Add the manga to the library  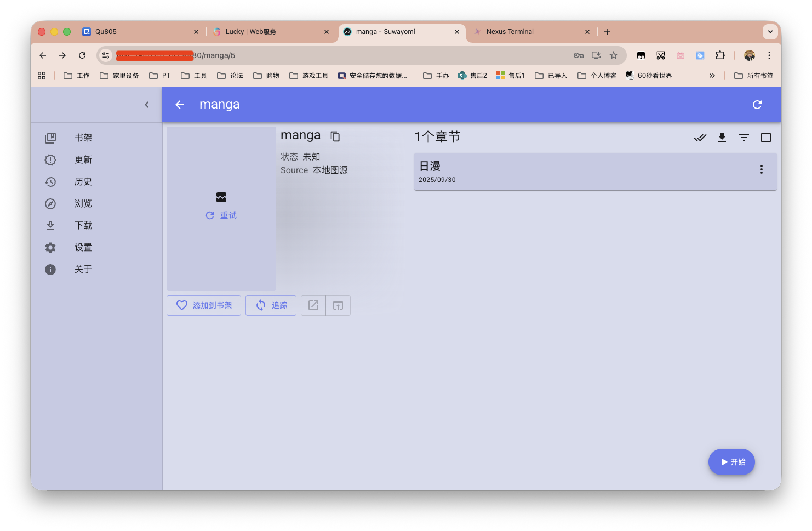(203, 305)
